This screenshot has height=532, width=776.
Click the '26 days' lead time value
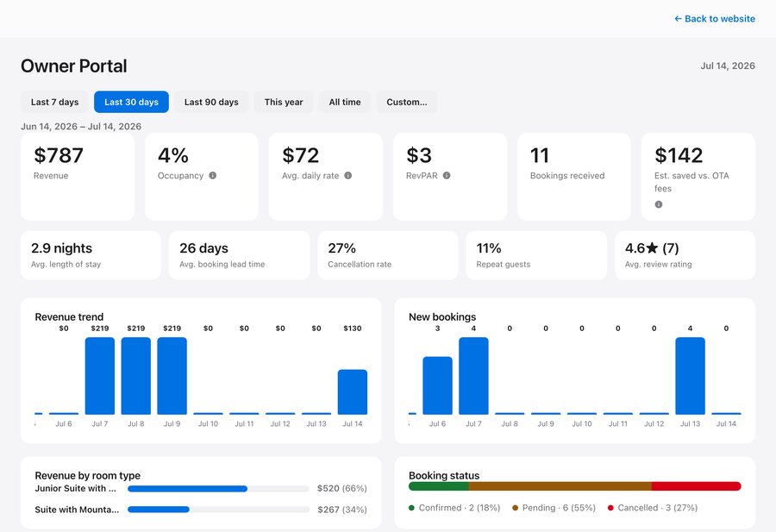coord(203,248)
